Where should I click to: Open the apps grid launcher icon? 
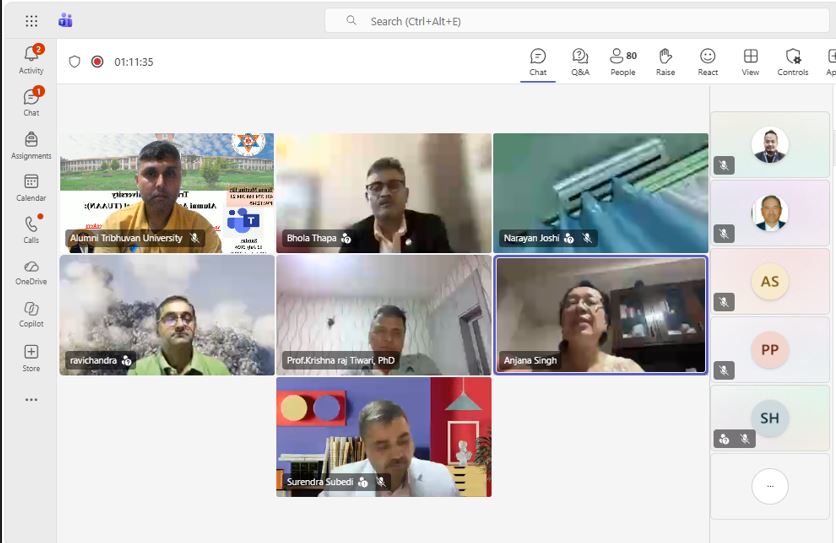[x=31, y=21]
